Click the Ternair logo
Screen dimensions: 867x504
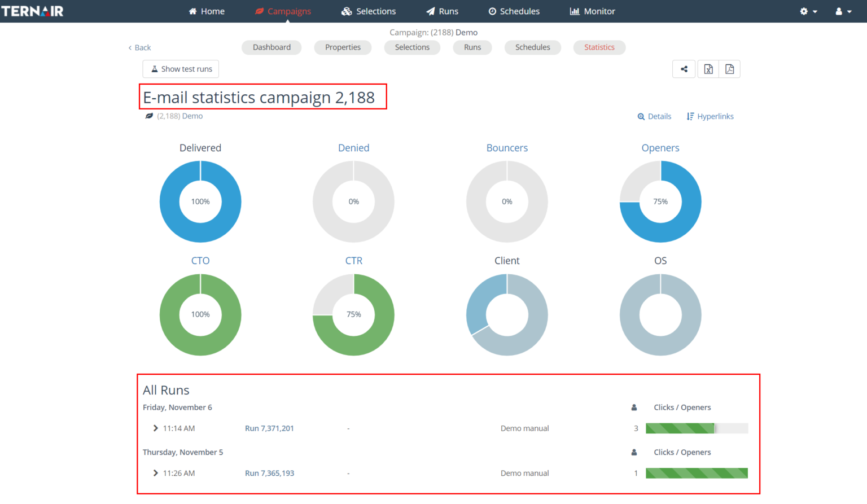(x=33, y=11)
